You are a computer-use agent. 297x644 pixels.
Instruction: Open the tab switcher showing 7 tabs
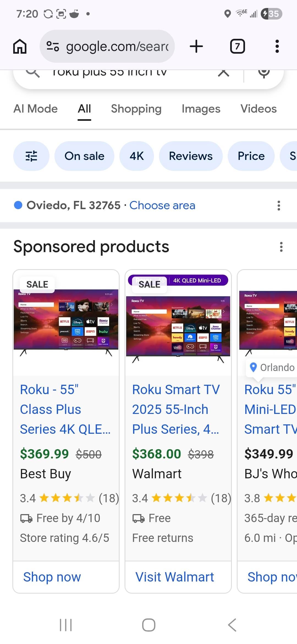(237, 46)
